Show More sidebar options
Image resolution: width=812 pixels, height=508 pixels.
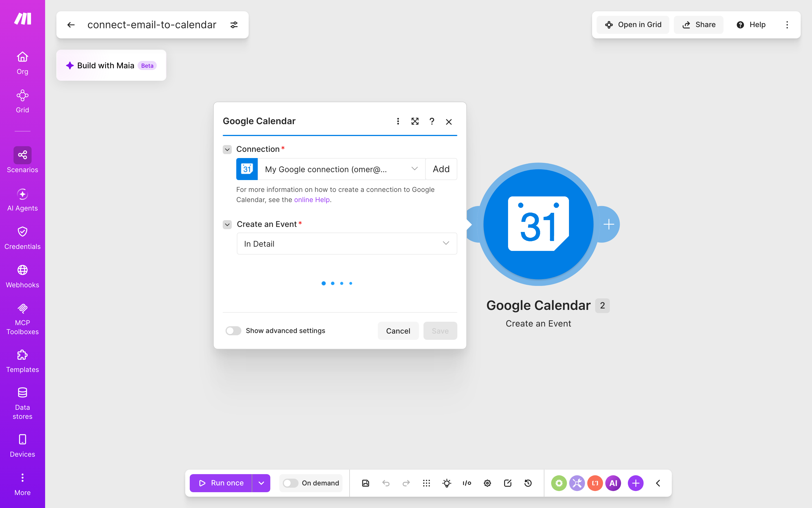click(23, 484)
